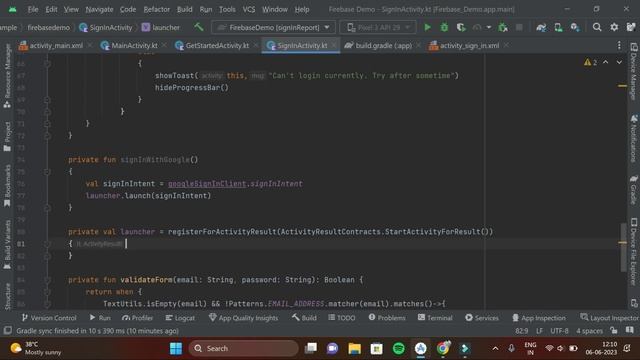Open Device File Explorer on right strip
The image size is (640, 360).
633,251
